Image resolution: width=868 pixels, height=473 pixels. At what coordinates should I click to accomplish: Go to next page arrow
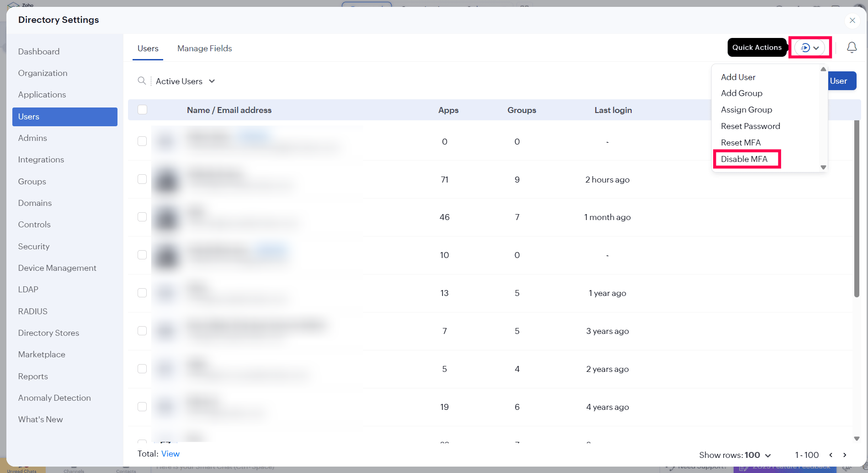coord(845,455)
